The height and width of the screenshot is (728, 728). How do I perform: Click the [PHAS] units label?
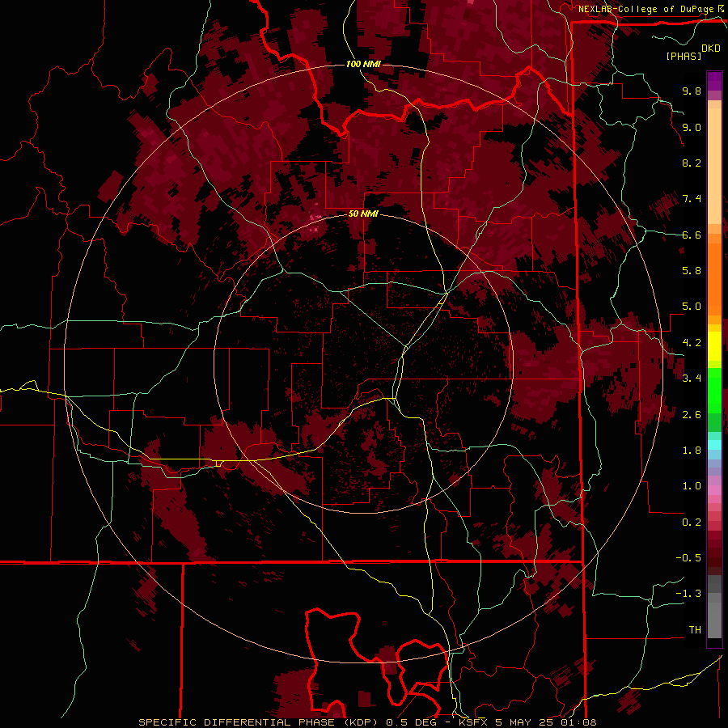click(x=684, y=56)
